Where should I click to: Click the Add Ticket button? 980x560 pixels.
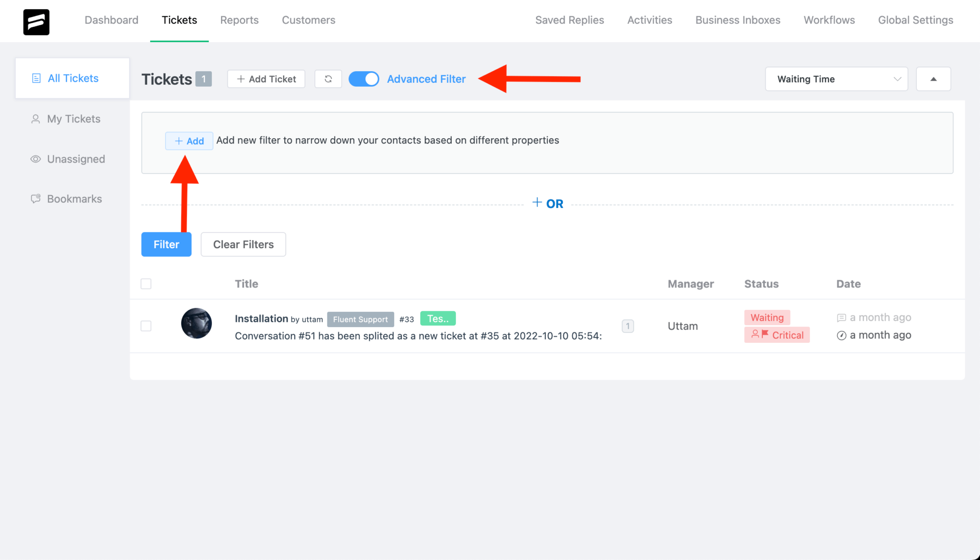(x=266, y=79)
